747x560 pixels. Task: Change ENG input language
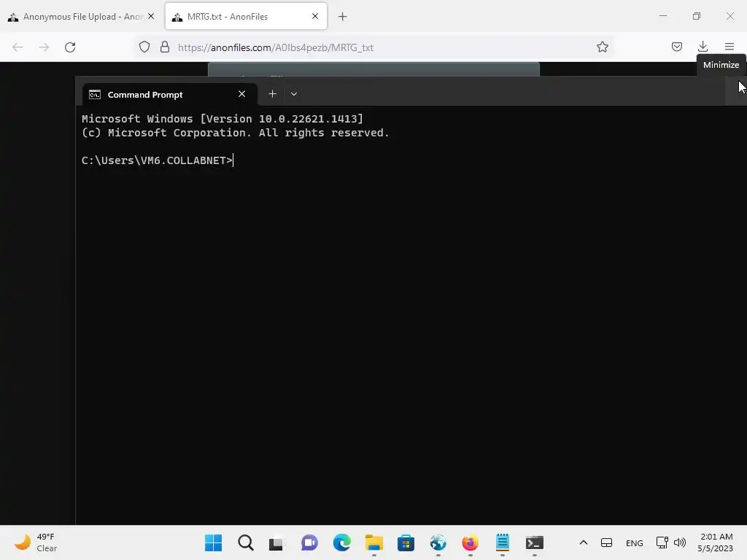[x=634, y=542]
